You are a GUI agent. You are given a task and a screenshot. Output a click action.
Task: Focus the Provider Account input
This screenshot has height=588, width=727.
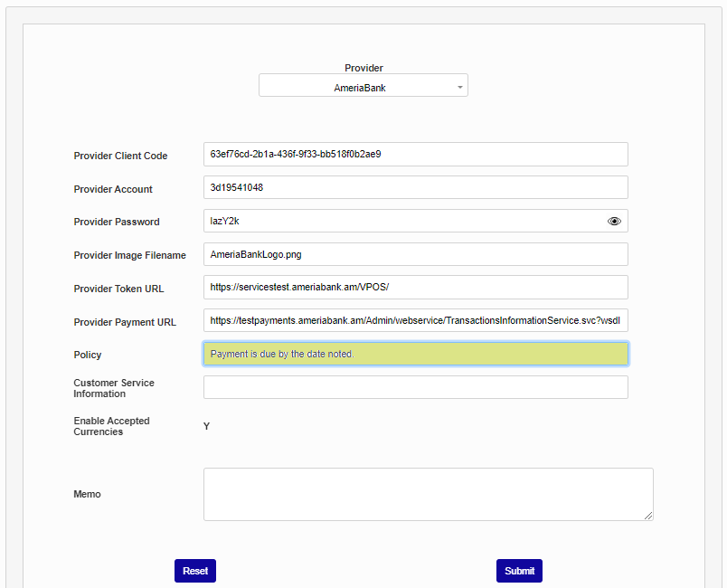pyautogui.click(x=415, y=187)
